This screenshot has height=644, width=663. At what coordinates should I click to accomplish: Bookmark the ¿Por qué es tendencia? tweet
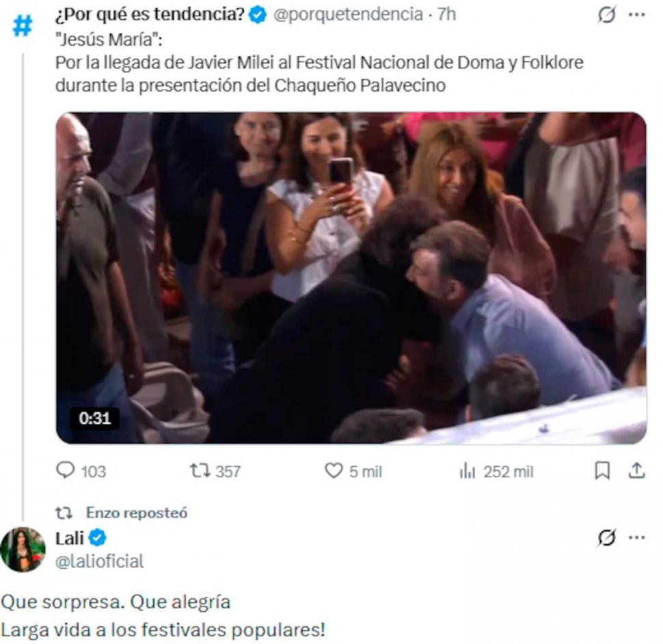(602, 471)
